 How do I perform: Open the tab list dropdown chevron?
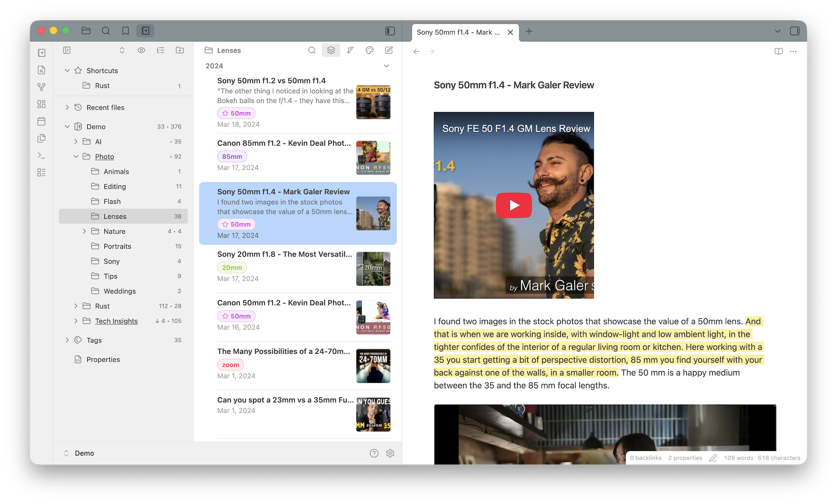[x=778, y=31]
